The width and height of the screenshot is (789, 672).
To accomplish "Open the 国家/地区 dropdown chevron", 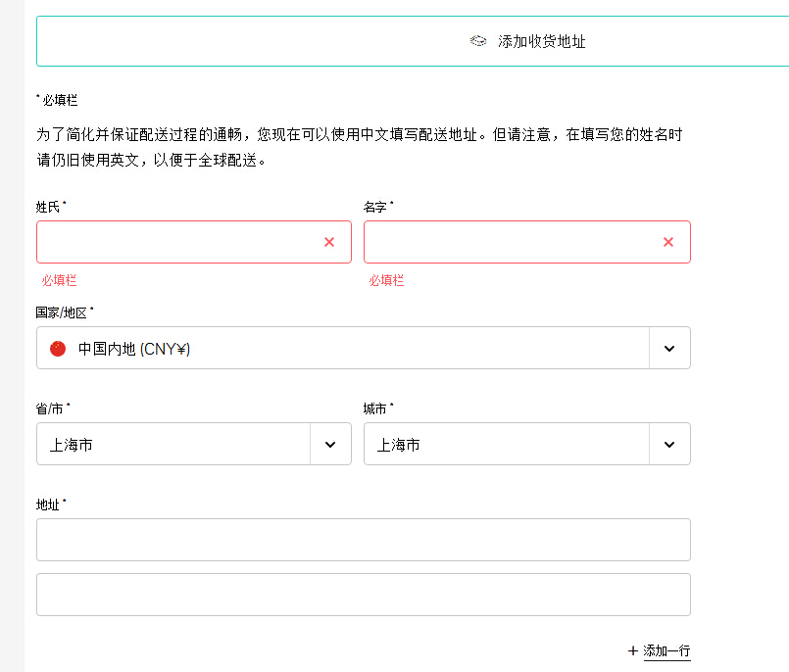I will coord(669,348).
